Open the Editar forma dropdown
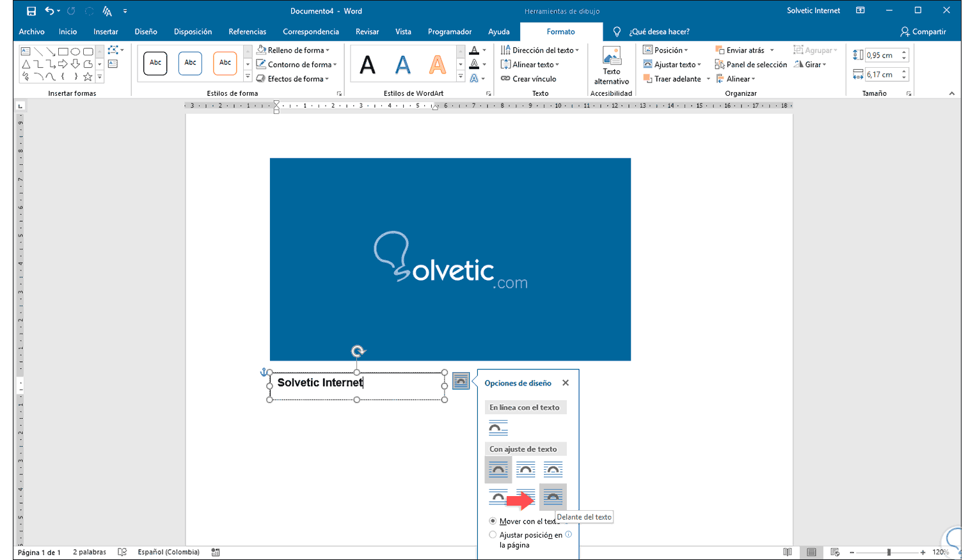 pos(116,50)
